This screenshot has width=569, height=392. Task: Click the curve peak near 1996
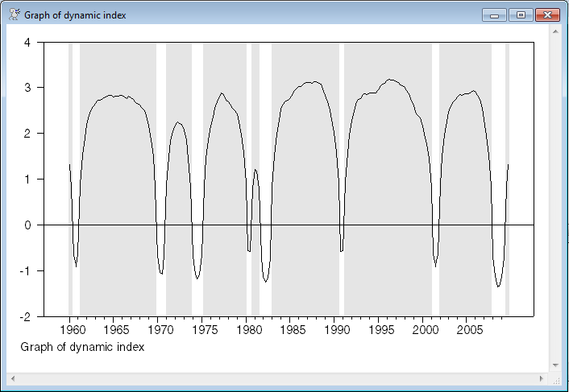coord(390,79)
